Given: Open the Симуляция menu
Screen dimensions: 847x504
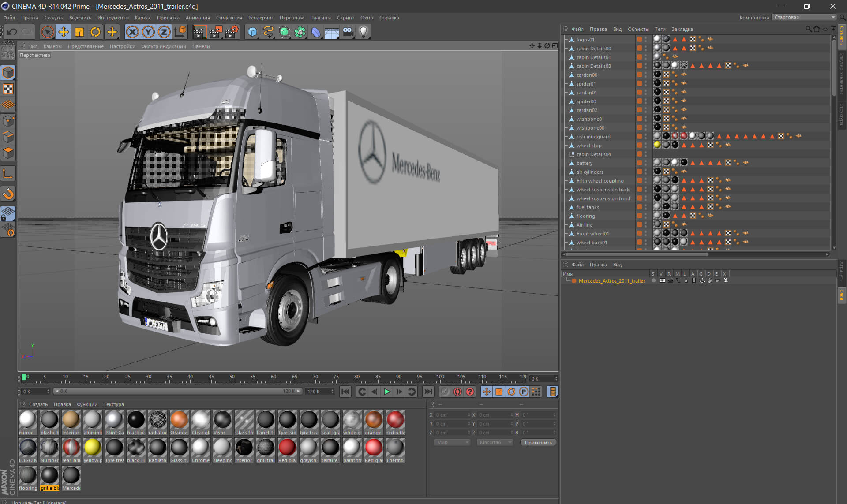Looking at the screenshot, I should click(229, 18).
